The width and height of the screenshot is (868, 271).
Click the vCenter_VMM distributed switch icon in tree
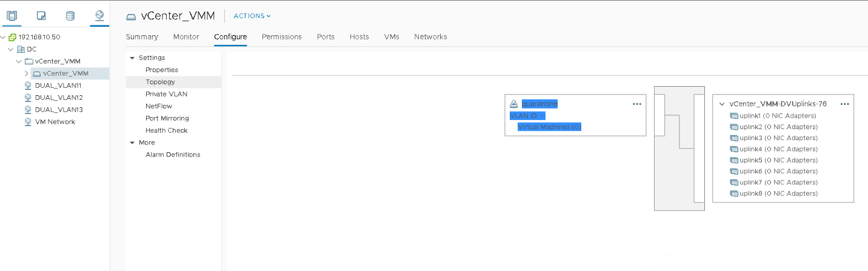coord(36,73)
